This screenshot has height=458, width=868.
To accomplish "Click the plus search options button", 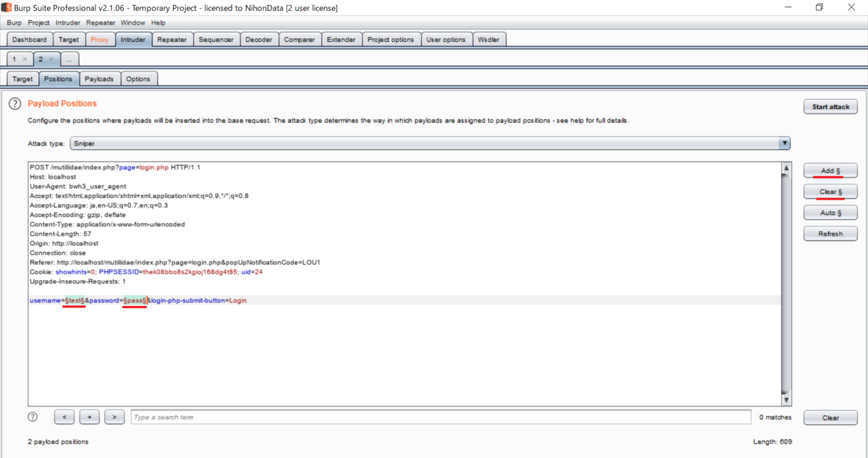I will 90,417.
